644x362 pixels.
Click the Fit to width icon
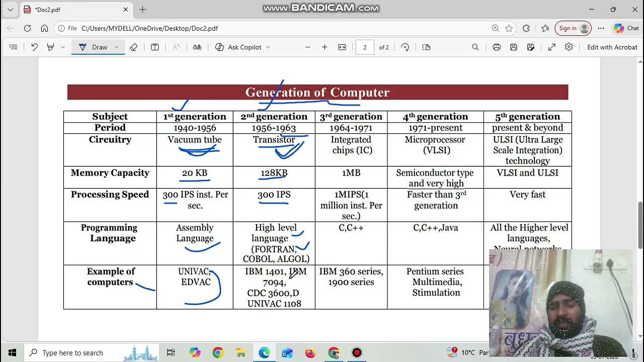[x=342, y=47]
